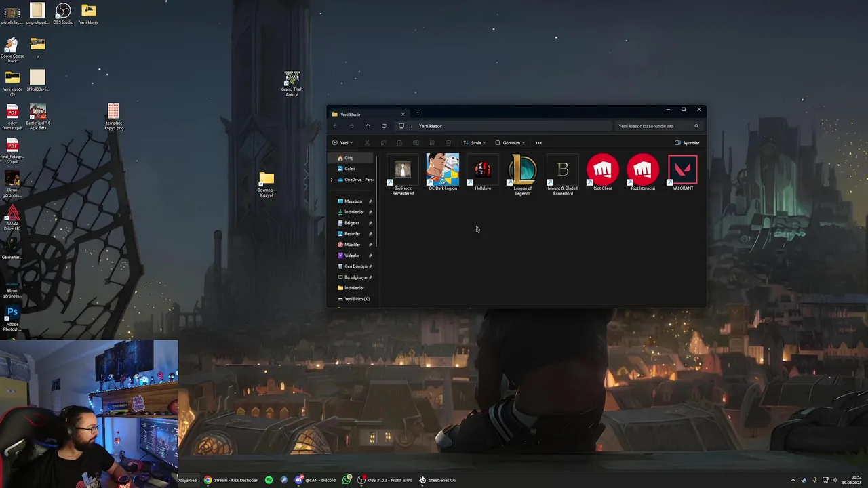Click the Yeni klasör breadcrumb path
This screenshot has height=488, width=868.
[430, 126]
